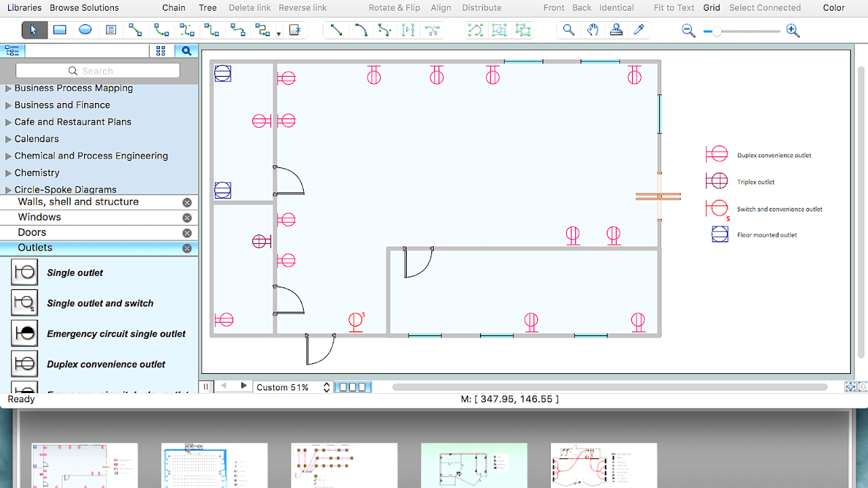Choose the curved connector tool
Image resolution: width=868 pixels, height=488 pixels.
pyautogui.click(x=237, y=30)
